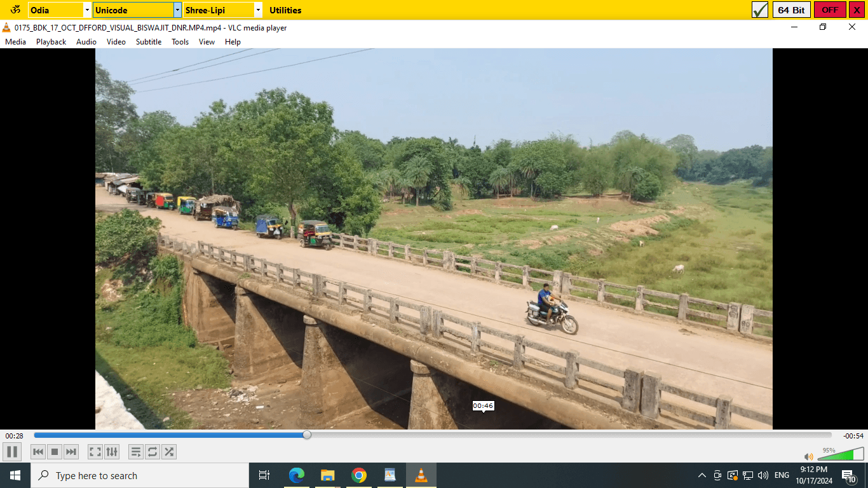Open the Help menu
Screen dimensions: 868x488
[x=233, y=42]
